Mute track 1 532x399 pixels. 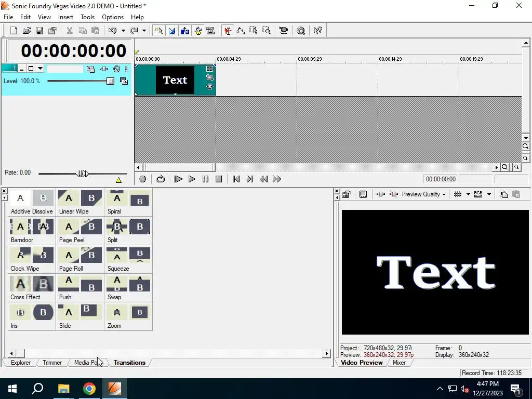coord(117,69)
